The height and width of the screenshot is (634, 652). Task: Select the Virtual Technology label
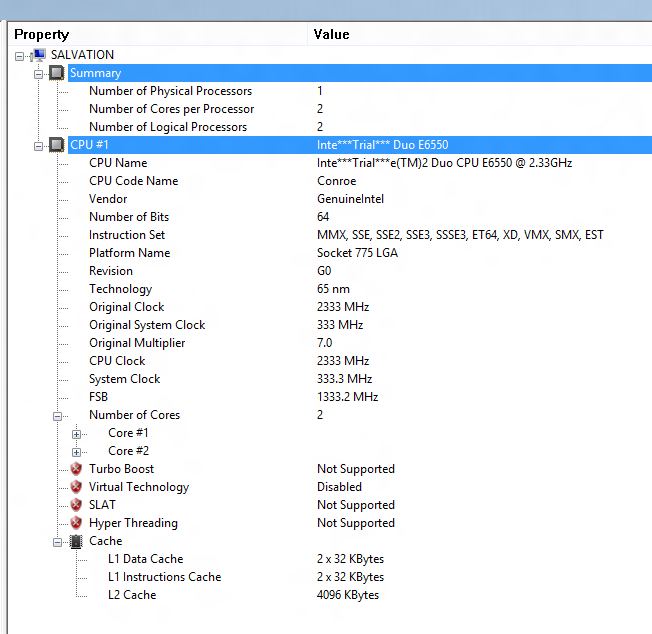point(139,487)
